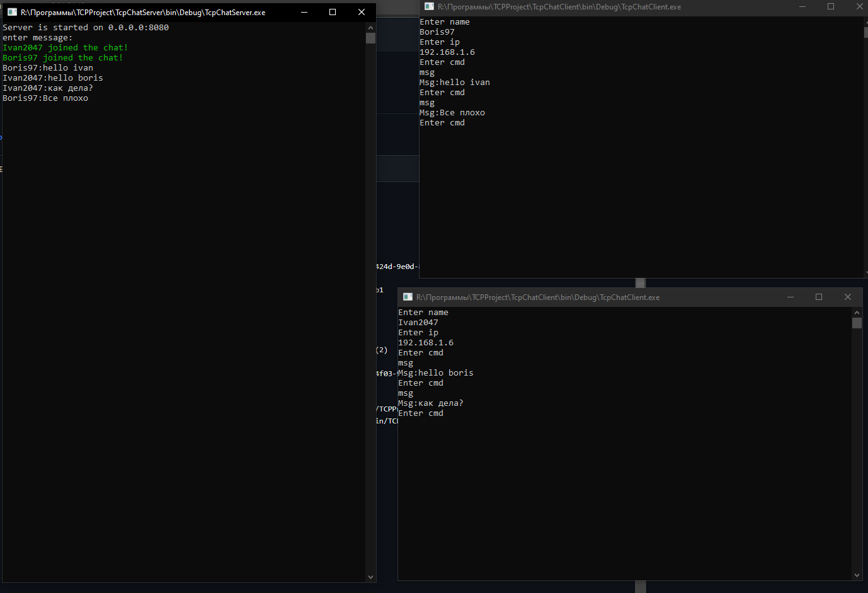Image resolution: width=868 pixels, height=593 pixels.
Task: Click the maximize icon of the server console
Action: coord(332,11)
